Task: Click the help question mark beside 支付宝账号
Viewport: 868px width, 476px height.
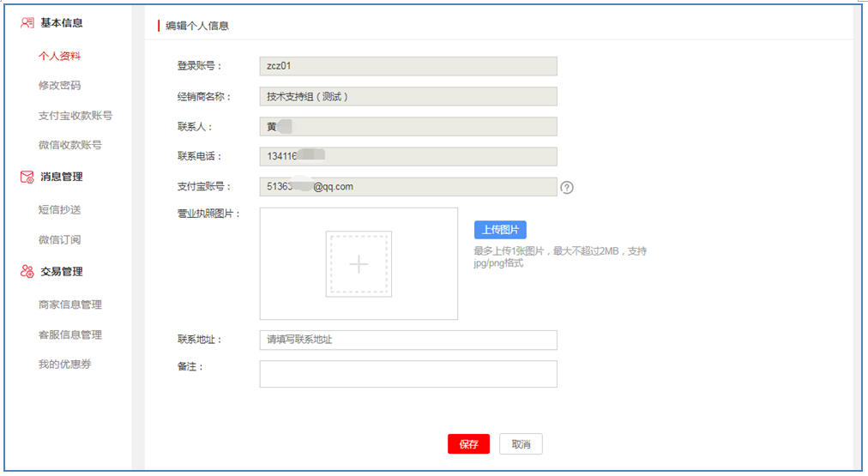Action: [567, 187]
